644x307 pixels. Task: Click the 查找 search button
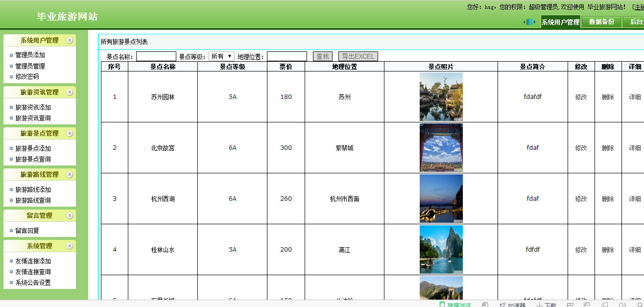323,56
